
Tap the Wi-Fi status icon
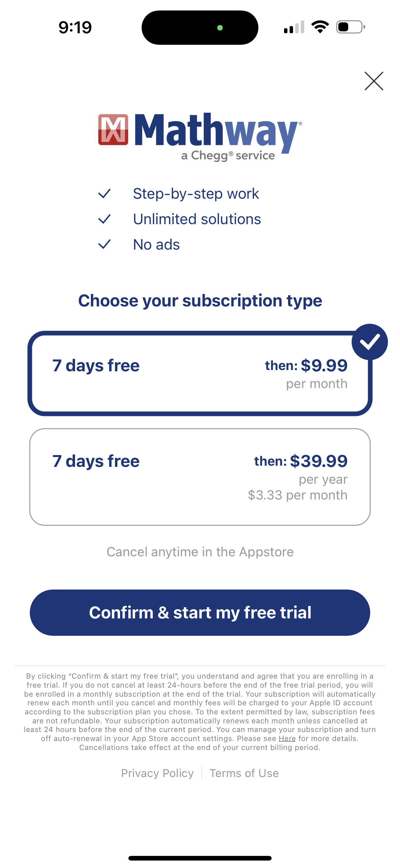pyautogui.click(x=320, y=27)
